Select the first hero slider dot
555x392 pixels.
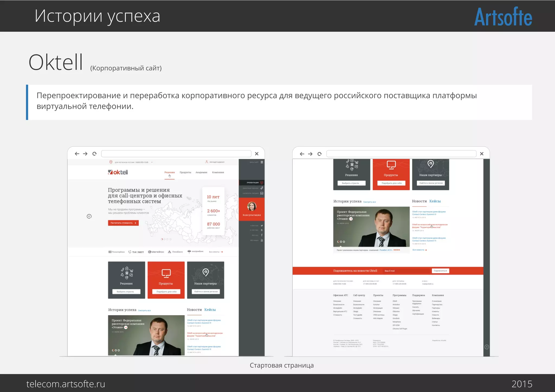(x=162, y=239)
